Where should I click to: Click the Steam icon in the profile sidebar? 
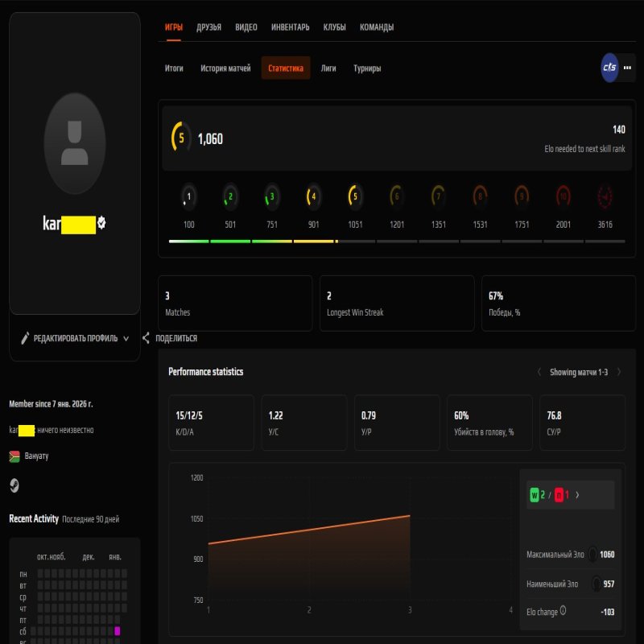tap(14, 485)
